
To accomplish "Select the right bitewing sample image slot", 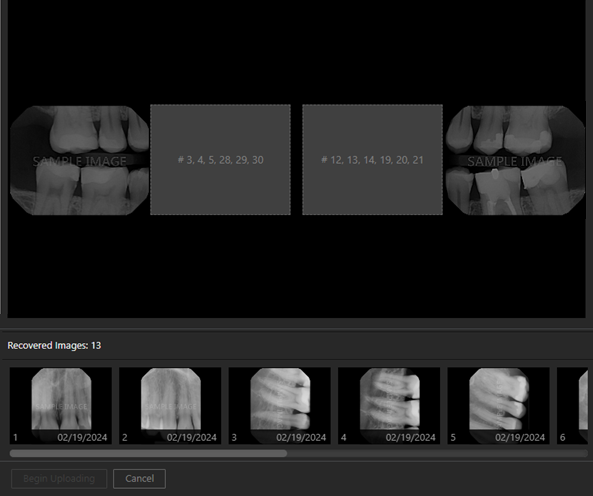I will 515,160.
